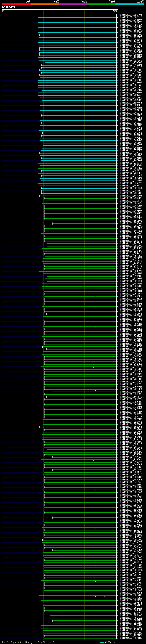Select the UniRef100_A9NP17 entry

131,25
